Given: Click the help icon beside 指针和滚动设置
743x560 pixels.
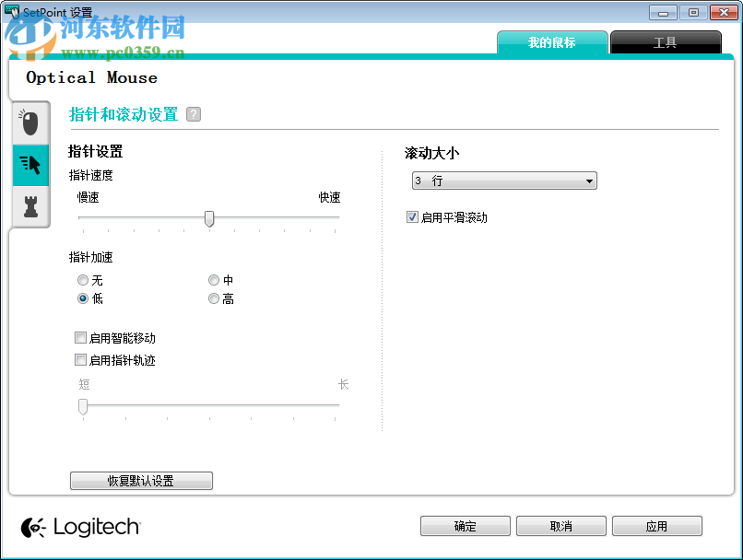Looking at the screenshot, I should pos(192,113).
